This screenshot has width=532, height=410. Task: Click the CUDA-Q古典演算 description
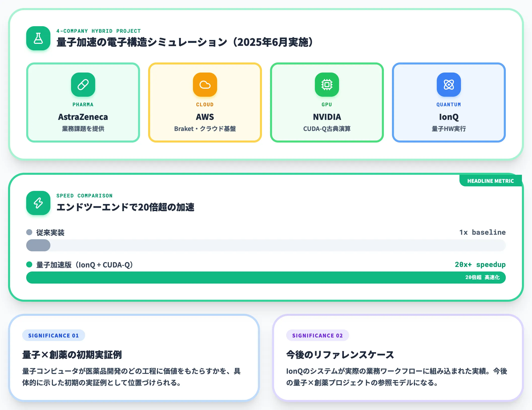tap(327, 129)
